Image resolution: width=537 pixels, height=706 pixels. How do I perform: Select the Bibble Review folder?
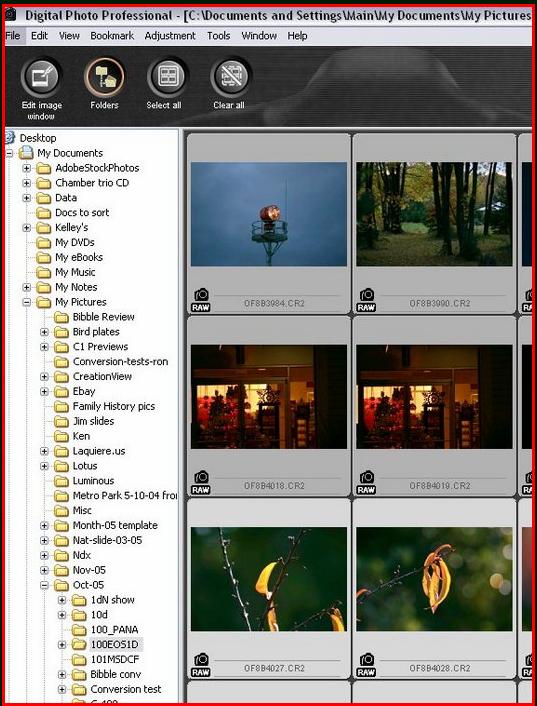tap(104, 317)
